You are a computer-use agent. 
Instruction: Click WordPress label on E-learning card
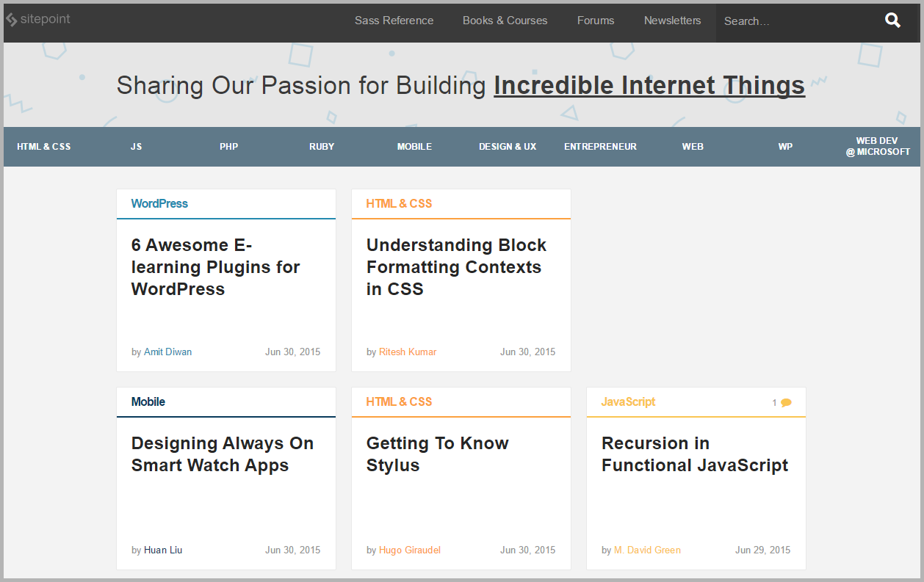coord(159,204)
